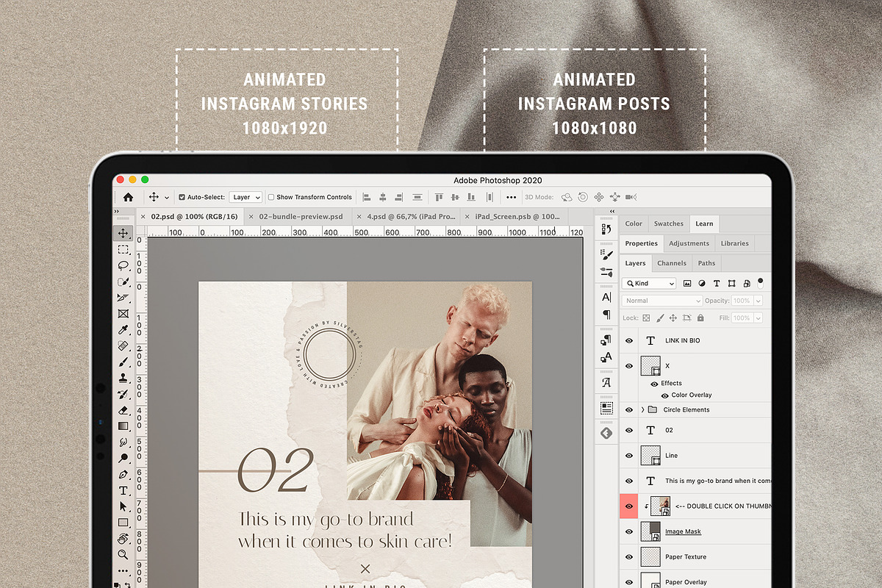Click Align left edges icon
Viewport: 882px width, 588px height.
pyautogui.click(x=366, y=197)
